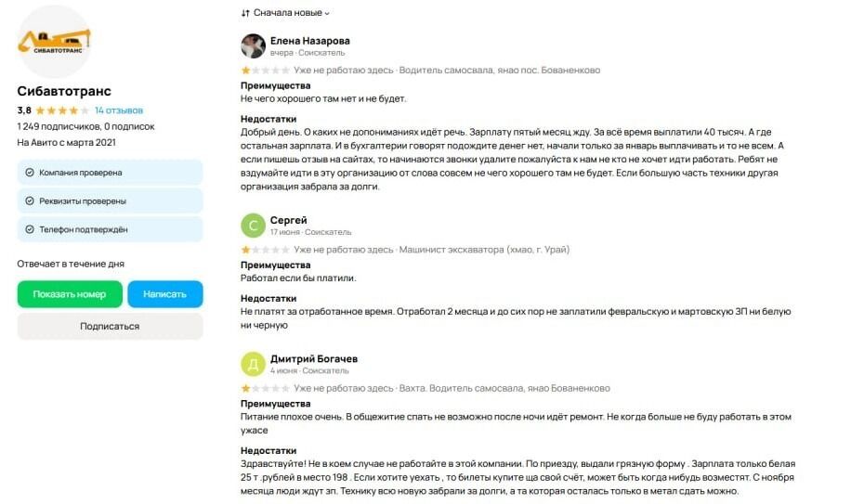Click the Компания проверена checkmark icon
Screen dimensions: 851x504
pyautogui.click(x=30, y=173)
